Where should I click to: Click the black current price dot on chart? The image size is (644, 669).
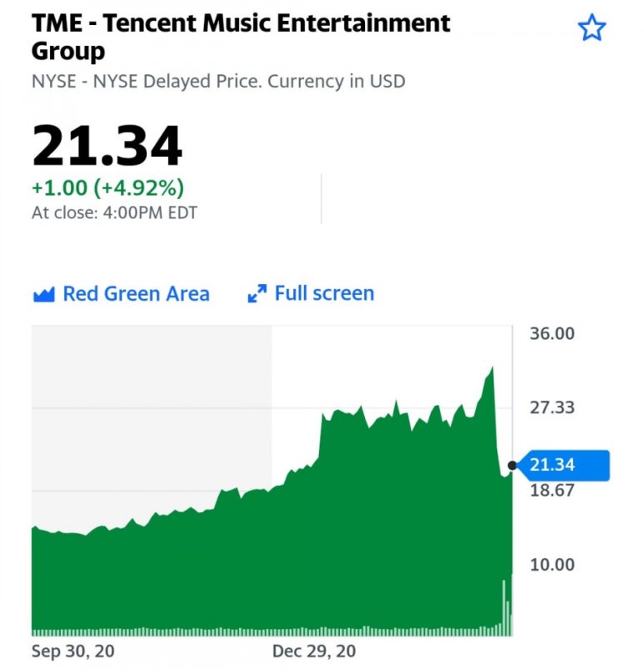click(512, 465)
